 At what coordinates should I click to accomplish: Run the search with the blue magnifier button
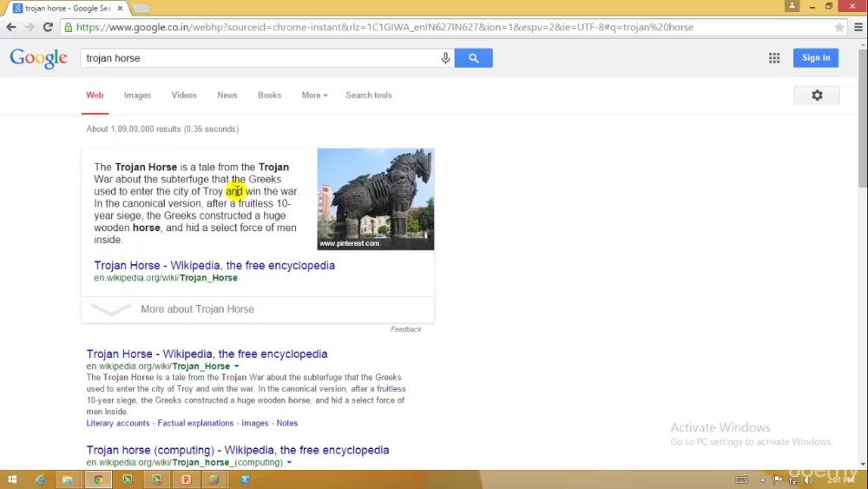coord(473,57)
